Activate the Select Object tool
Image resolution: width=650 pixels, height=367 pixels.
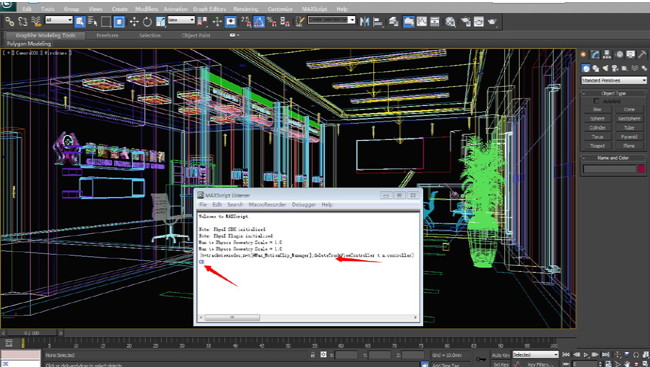(80, 22)
